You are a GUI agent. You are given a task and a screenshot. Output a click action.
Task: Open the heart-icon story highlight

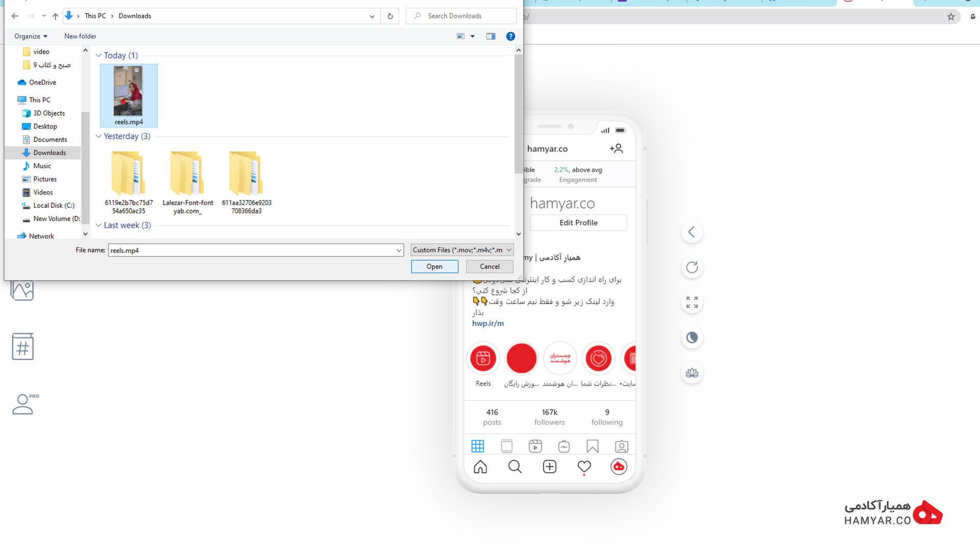[598, 359]
